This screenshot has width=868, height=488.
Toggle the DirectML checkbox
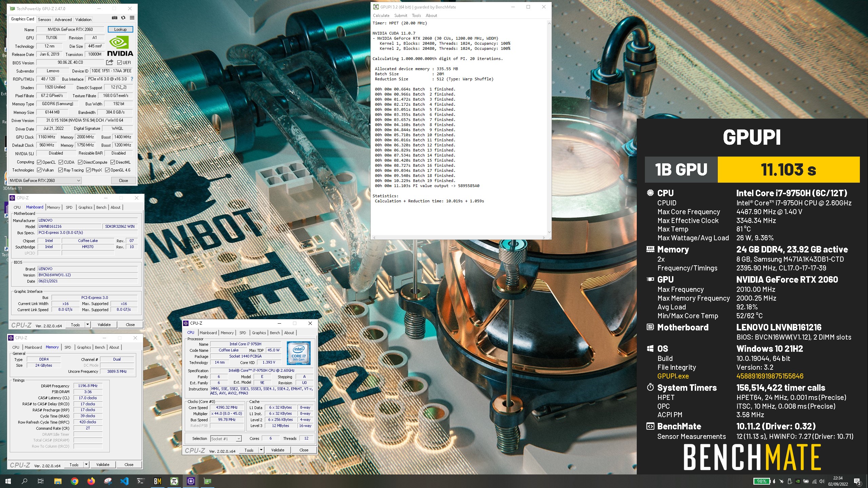[113, 162]
